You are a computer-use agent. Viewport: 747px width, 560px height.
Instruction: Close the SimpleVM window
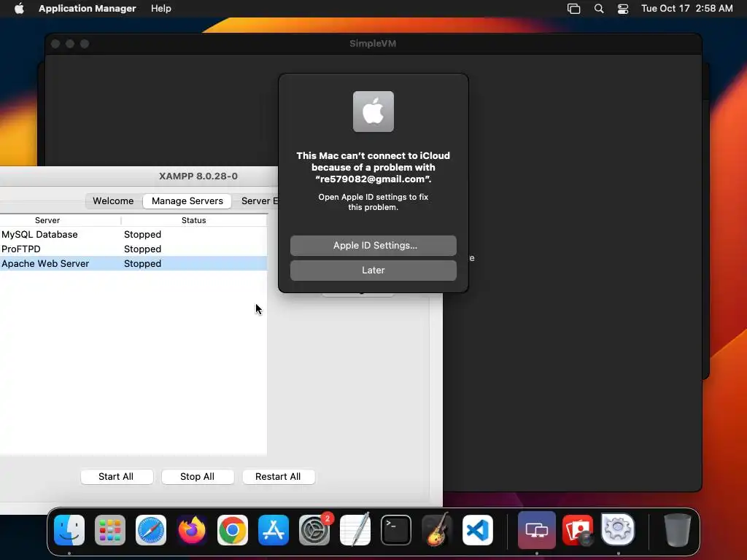(55, 44)
